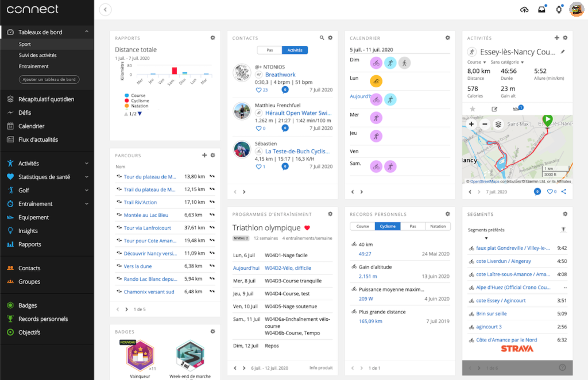Image resolution: width=588 pixels, height=380 pixels.
Task: Click Ajouter un tableau de bord button
Action: [49, 80]
